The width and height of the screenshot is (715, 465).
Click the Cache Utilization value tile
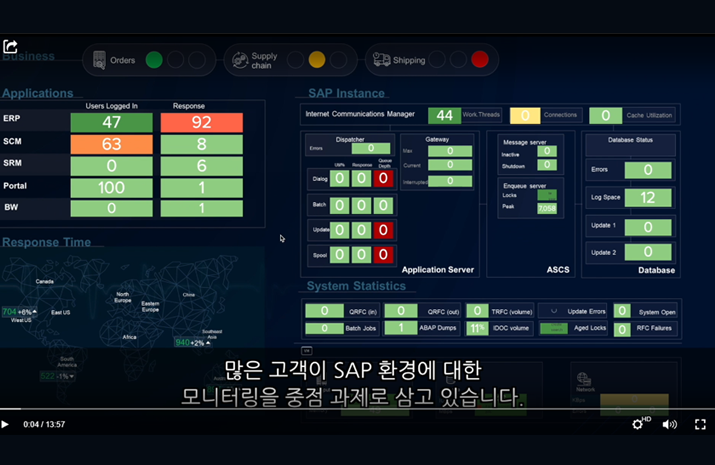[606, 115]
